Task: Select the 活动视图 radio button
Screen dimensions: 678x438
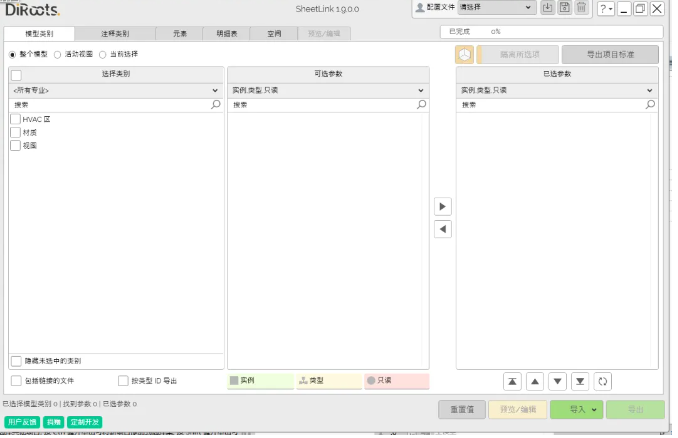Action: click(x=57, y=54)
